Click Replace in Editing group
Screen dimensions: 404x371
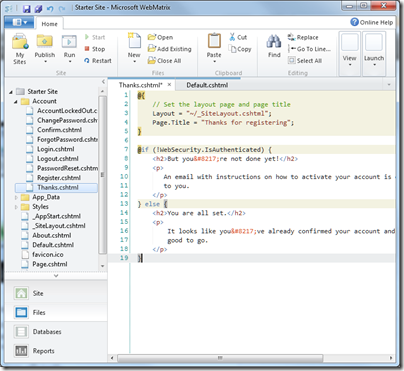click(303, 37)
